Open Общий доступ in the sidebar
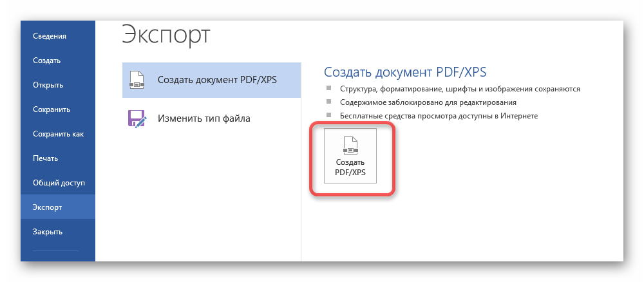644x282 pixels. 58,183
